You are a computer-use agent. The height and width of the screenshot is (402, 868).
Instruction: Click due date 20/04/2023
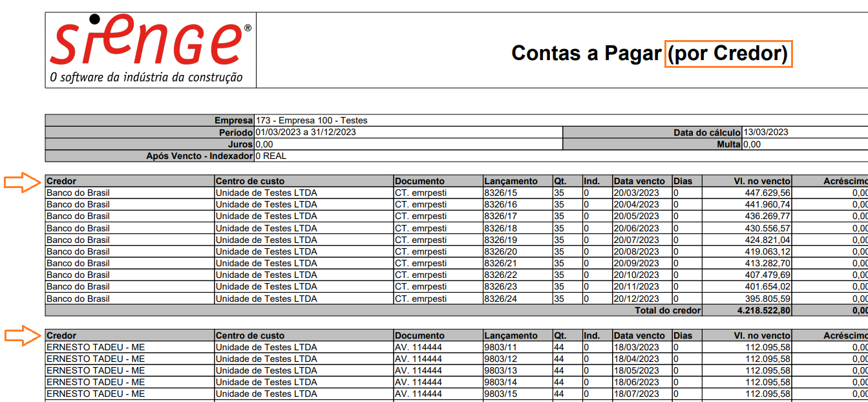point(637,204)
